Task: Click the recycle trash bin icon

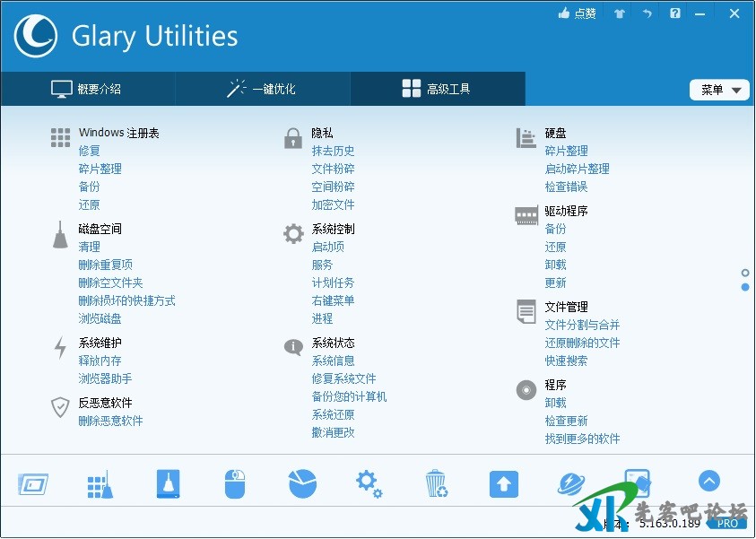Action: (437, 484)
